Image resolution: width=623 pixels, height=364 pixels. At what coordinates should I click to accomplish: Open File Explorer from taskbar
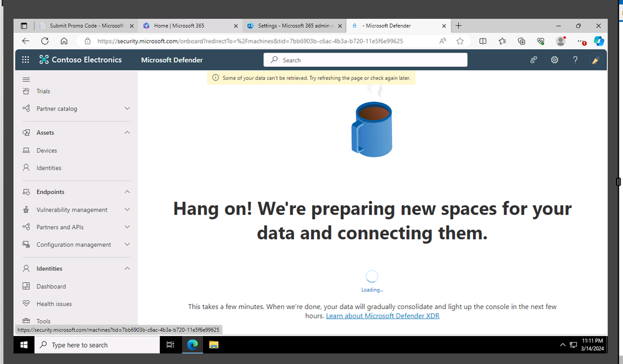coord(213,345)
